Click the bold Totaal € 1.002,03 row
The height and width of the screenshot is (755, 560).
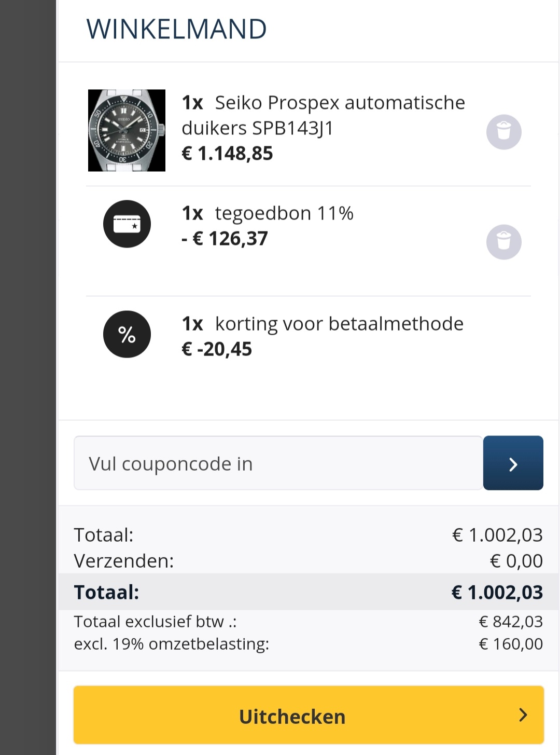coord(308,592)
